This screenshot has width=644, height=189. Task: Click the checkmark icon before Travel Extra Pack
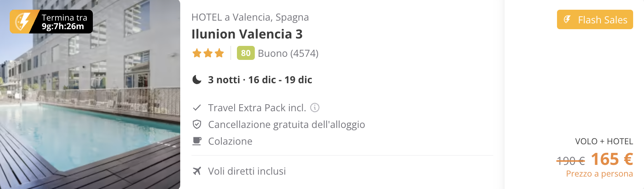coord(197,107)
